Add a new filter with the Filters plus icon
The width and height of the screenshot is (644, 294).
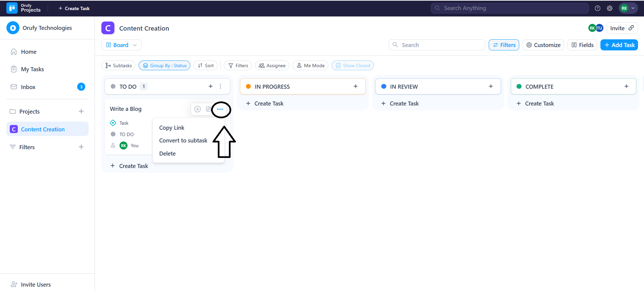(81, 147)
